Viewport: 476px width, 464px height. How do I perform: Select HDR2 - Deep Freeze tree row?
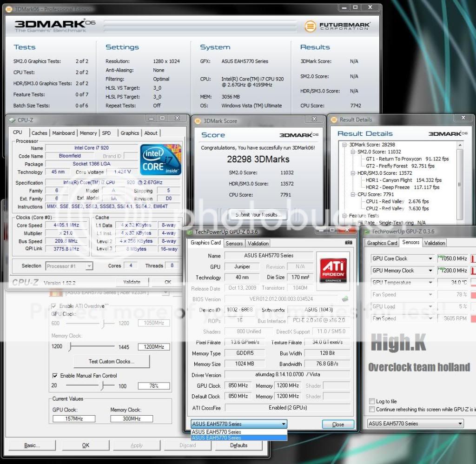point(403,187)
